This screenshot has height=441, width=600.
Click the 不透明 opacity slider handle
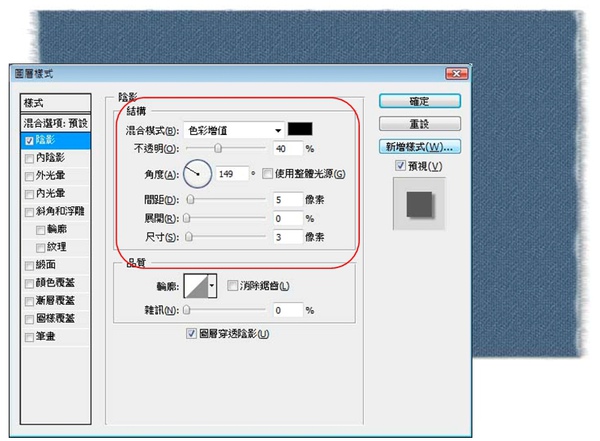tap(218, 148)
